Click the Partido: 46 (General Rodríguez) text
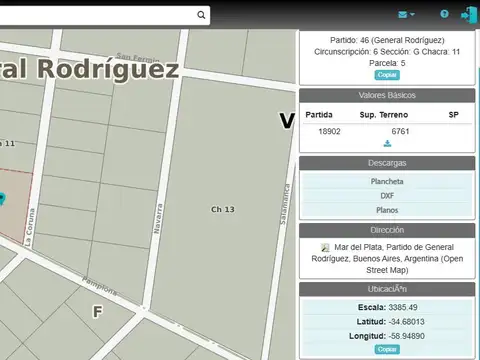 pyautogui.click(x=387, y=40)
